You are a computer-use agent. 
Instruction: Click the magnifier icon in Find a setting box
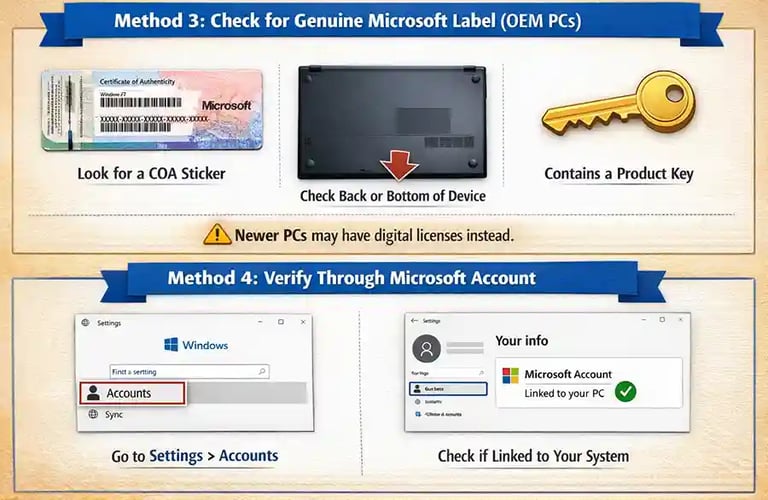262,372
